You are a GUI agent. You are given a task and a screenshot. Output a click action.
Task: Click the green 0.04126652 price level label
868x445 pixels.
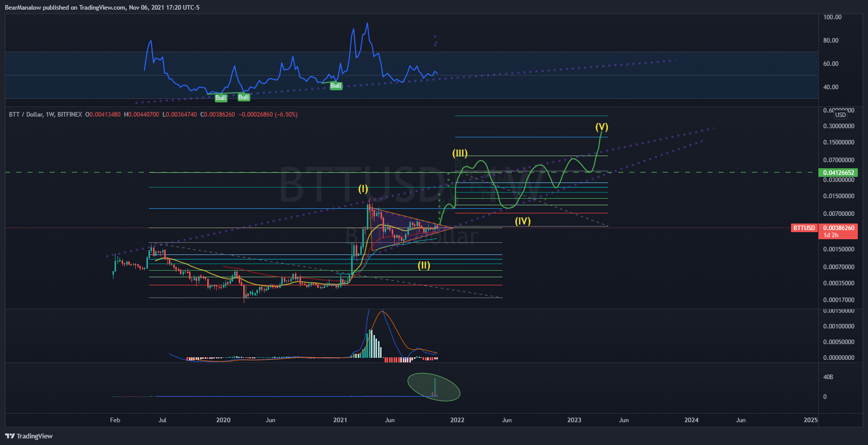click(x=838, y=173)
